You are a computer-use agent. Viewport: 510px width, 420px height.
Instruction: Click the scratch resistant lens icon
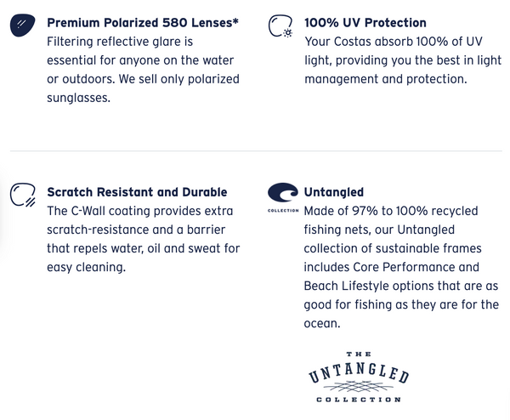pyautogui.click(x=21, y=196)
